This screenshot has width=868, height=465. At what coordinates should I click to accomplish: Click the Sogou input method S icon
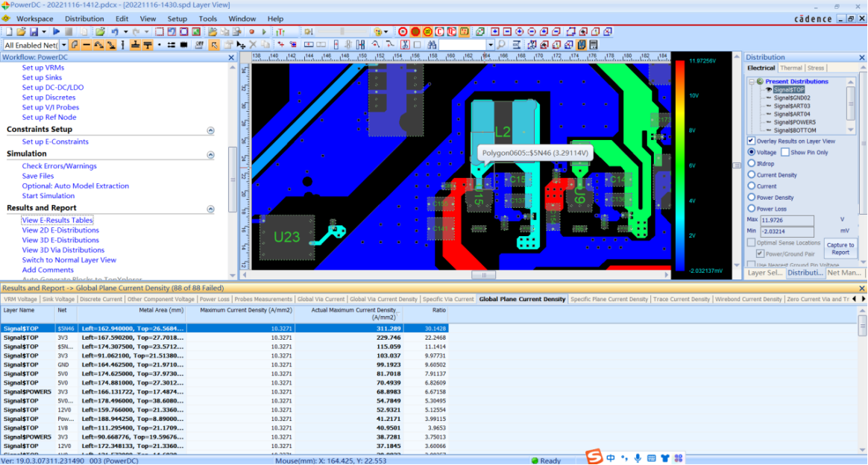point(594,457)
